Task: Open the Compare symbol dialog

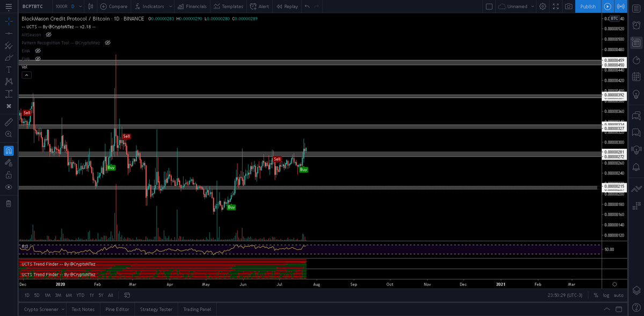Action: click(x=114, y=6)
